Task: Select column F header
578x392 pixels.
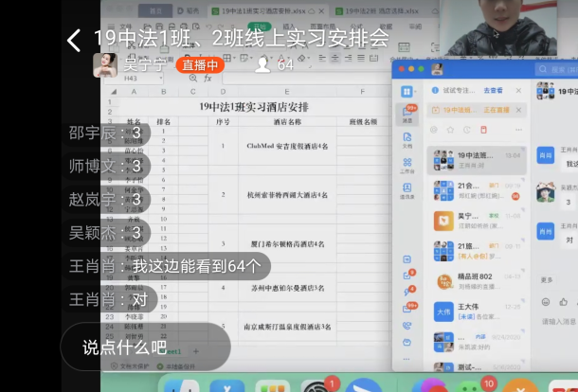Action: pos(363,92)
